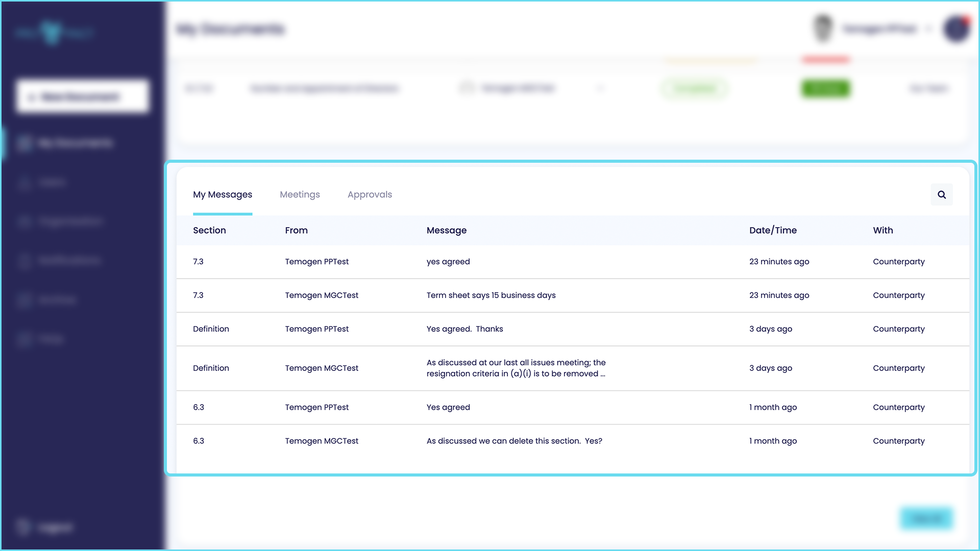
Task: Click the Message column header
Action: (447, 230)
